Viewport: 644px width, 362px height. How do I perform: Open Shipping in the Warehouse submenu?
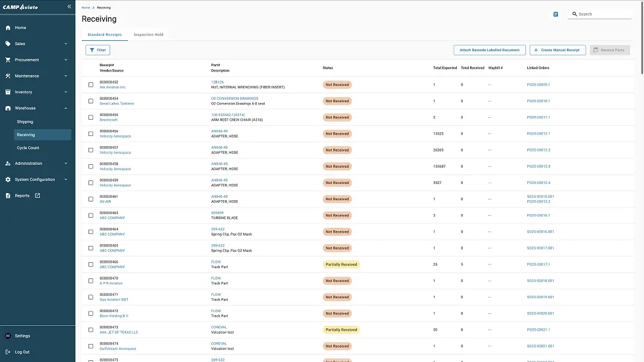point(42,122)
